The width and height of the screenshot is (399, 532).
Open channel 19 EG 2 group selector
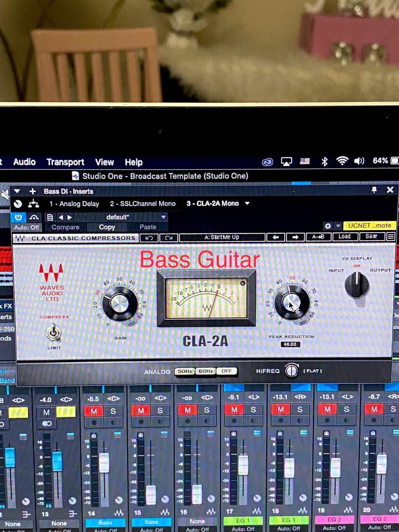334,519
